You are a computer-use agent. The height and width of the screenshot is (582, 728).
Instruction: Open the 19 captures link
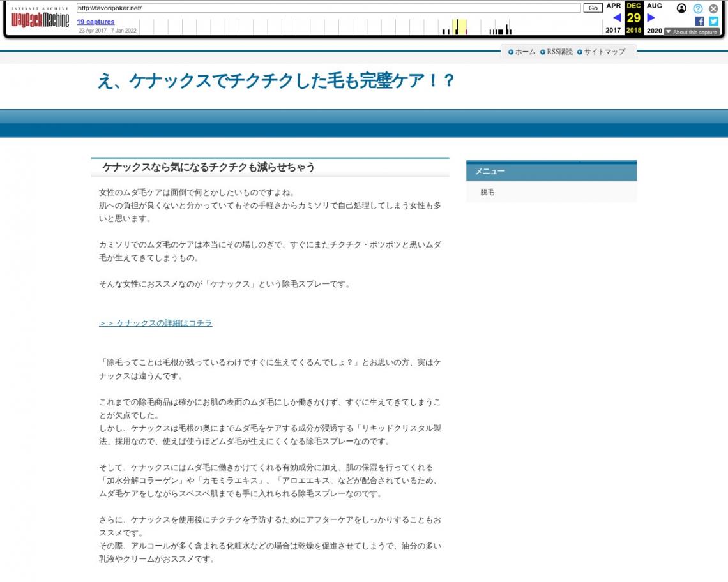tap(96, 21)
